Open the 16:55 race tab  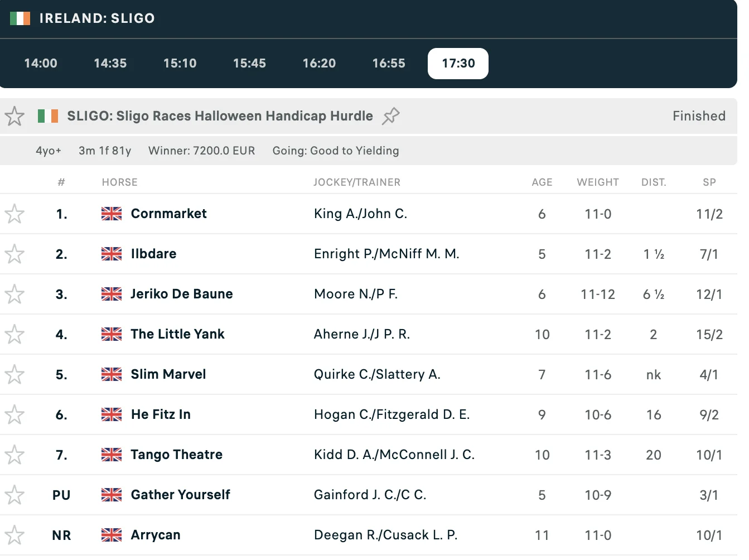tap(389, 64)
